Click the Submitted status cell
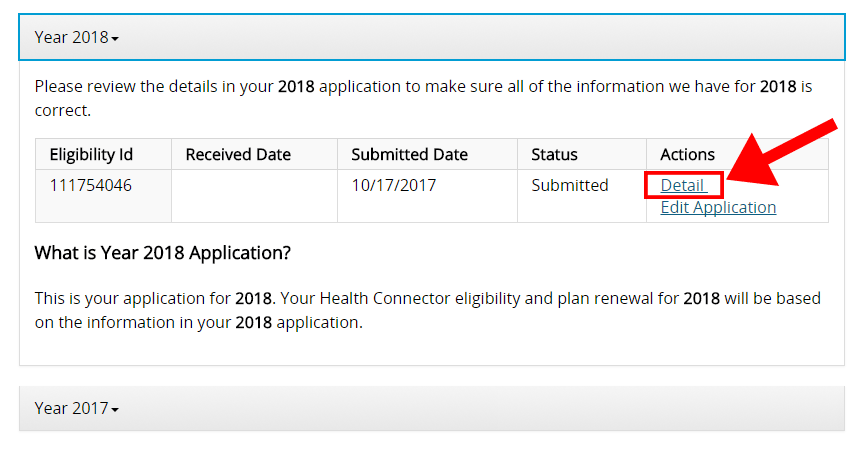The height and width of the screenshot is (450, 866). 582,196
